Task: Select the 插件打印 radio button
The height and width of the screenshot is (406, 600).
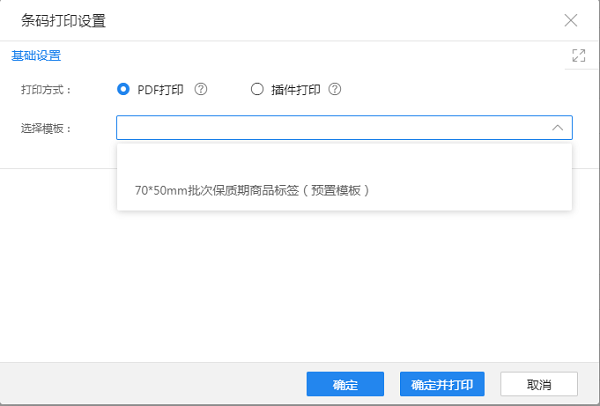Action: click(257, 89)
